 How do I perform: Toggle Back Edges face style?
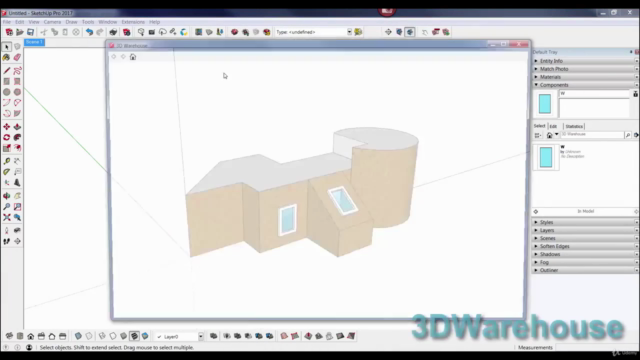click(x=89, y=336)
